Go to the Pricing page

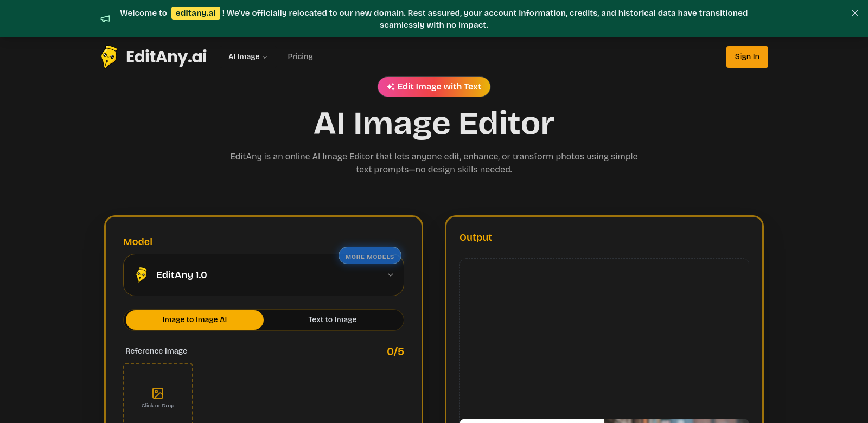(x=300, y=56)
